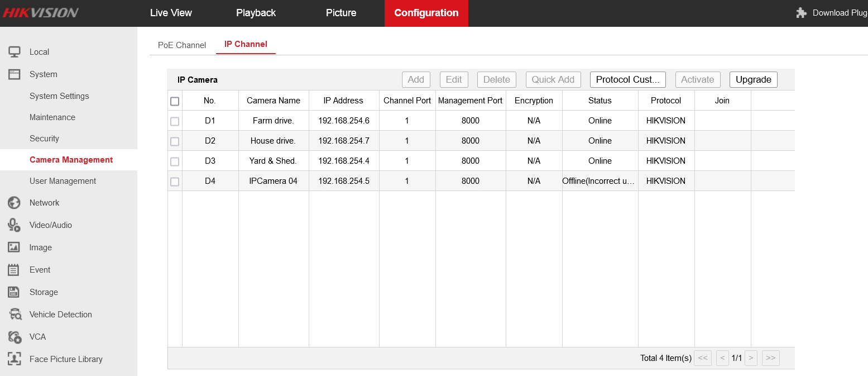Screen dimensions: 868x376
Task: Click the last-page pagination arrow
Action: point(771,358)
